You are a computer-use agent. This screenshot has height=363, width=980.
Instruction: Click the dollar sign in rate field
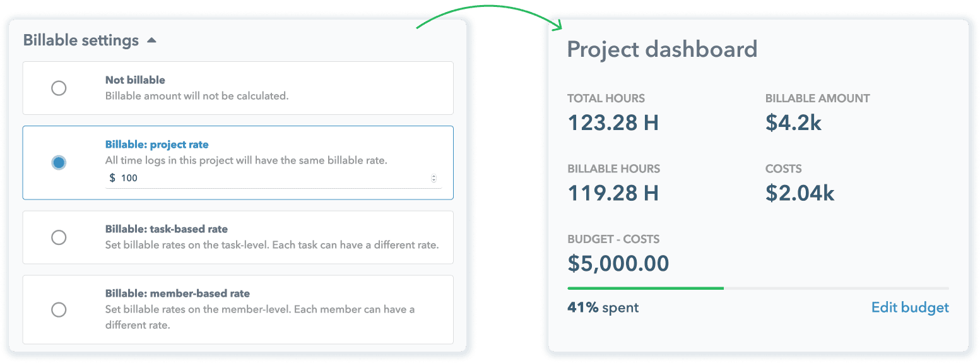coord(112,178)
